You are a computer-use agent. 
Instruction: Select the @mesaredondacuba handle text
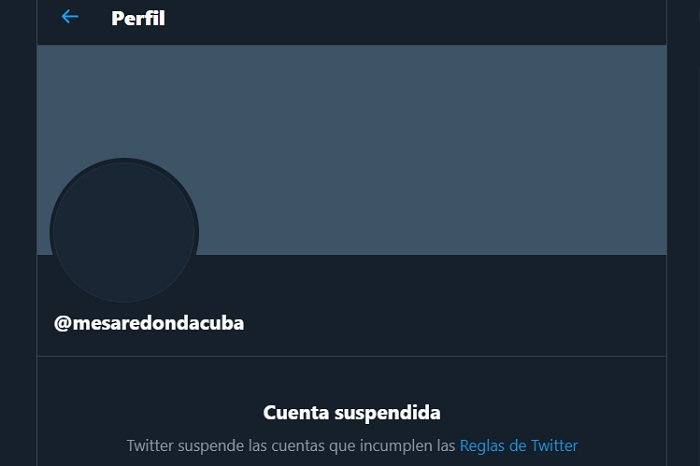149,323
